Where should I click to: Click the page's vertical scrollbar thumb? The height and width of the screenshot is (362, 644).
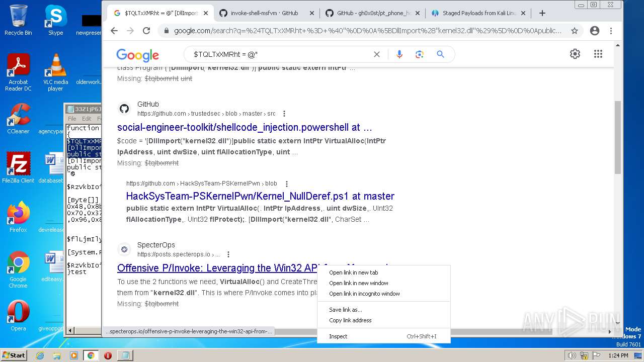(x=618, y=137)
